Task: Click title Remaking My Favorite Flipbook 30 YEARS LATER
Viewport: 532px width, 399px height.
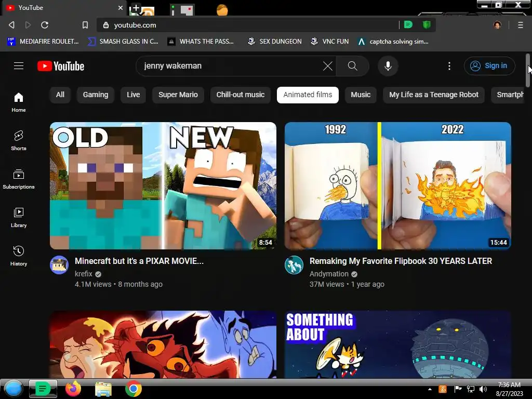Action: [x=401, y=261]
